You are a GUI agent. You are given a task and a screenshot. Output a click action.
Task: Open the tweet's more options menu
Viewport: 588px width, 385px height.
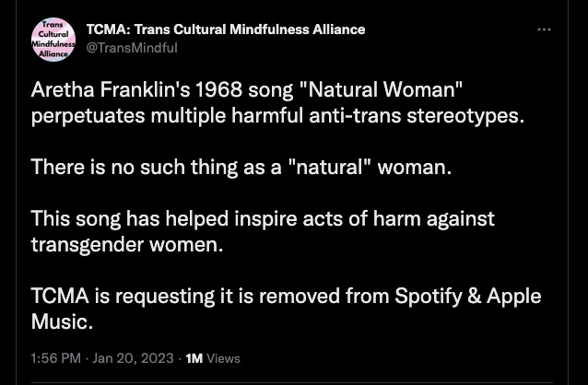coord(544,29)
